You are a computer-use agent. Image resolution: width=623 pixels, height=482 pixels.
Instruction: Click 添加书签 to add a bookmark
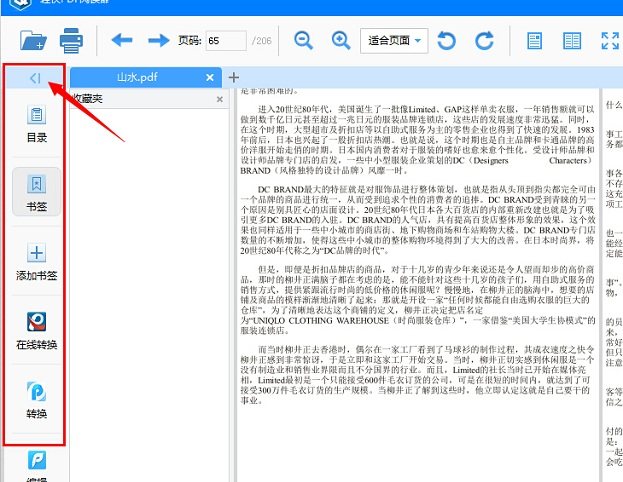click(x=37, y=261)
